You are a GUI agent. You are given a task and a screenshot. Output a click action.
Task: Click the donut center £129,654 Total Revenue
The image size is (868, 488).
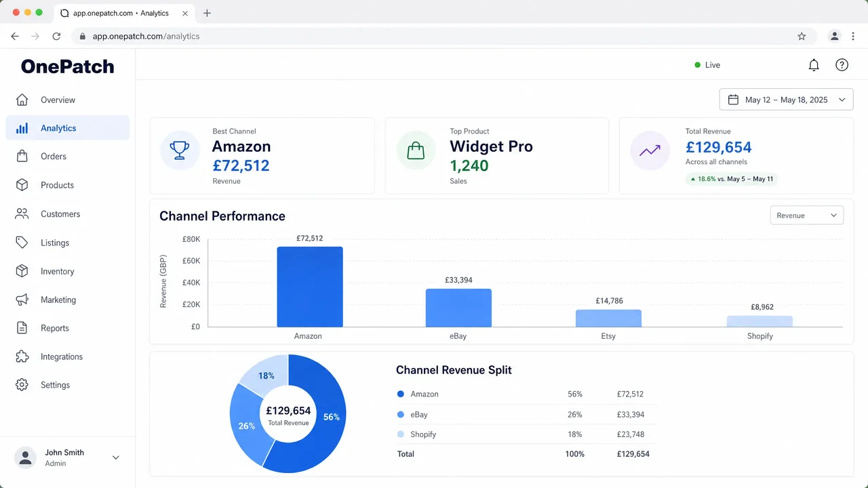(288, 414)
